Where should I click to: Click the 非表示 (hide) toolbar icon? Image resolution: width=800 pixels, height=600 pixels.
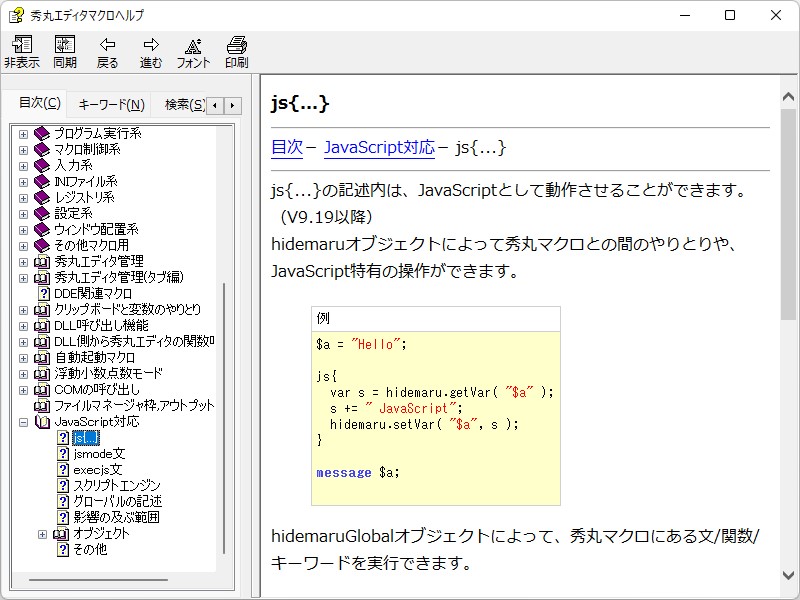click(22, 50)
